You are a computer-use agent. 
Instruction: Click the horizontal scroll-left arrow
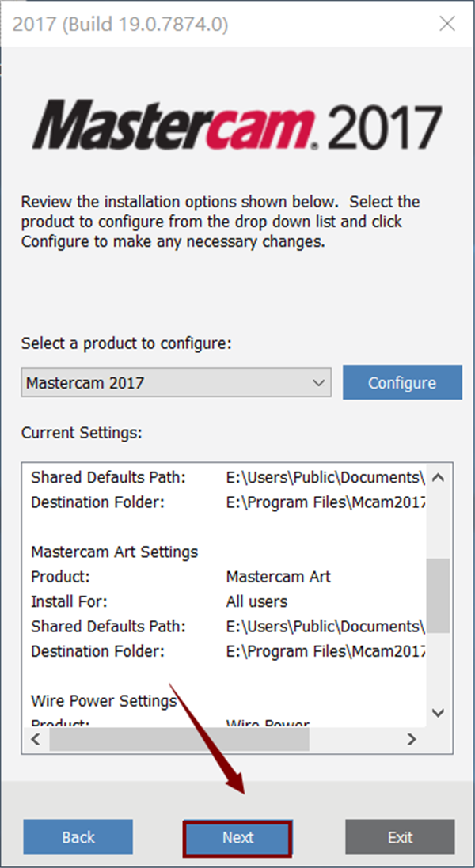[x=35, y=739]
